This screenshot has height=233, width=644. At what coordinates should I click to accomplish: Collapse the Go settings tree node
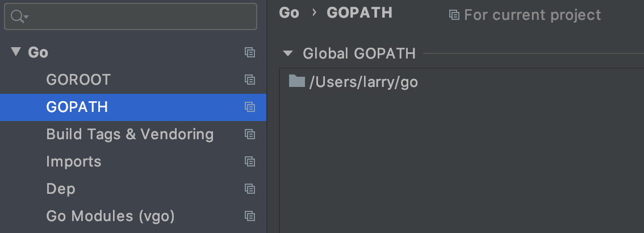point(15,52)
